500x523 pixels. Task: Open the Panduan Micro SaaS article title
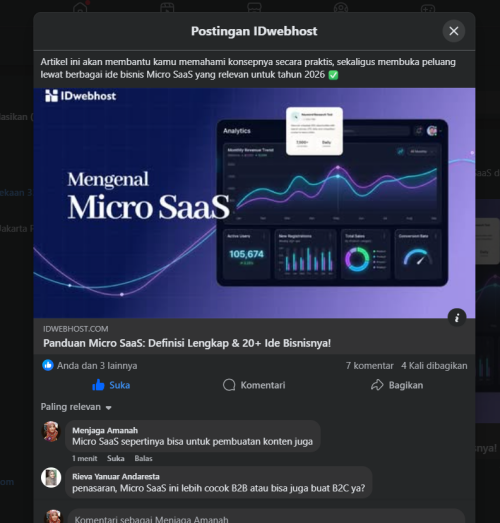tap(187, 343)
